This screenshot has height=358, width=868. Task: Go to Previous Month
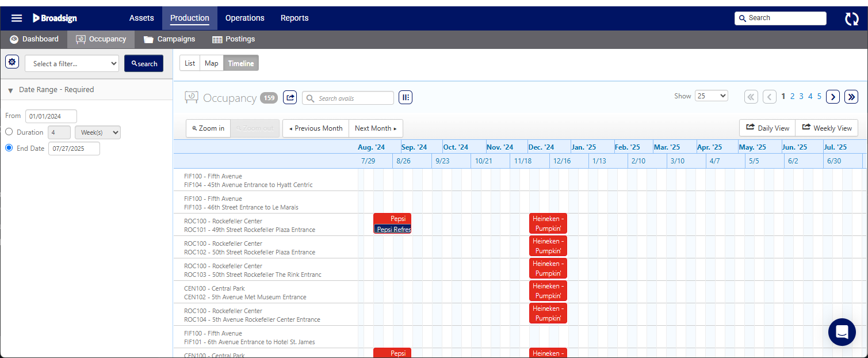click(316, 128)
